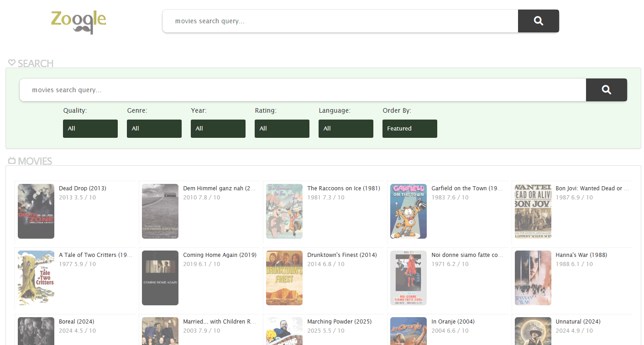Open Dead Drop (2013) poster
This screenshot has height=345, width=644.
[x=36, y=211]
